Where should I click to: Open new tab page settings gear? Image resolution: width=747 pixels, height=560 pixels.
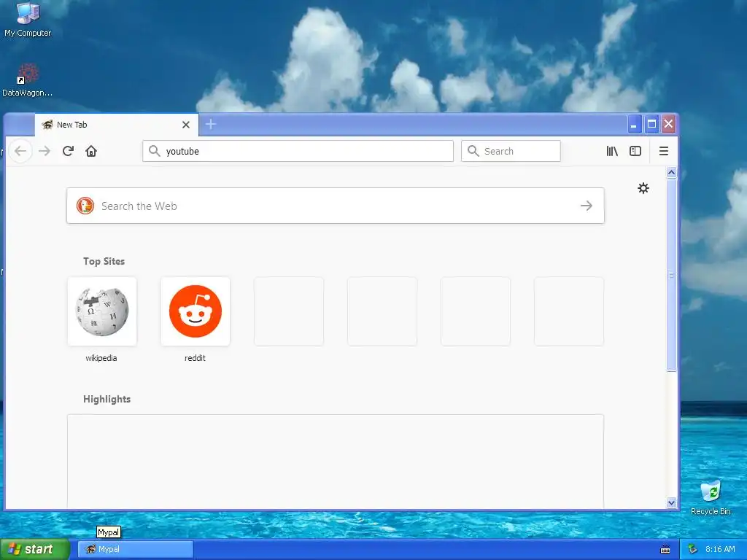pos(643,188)
